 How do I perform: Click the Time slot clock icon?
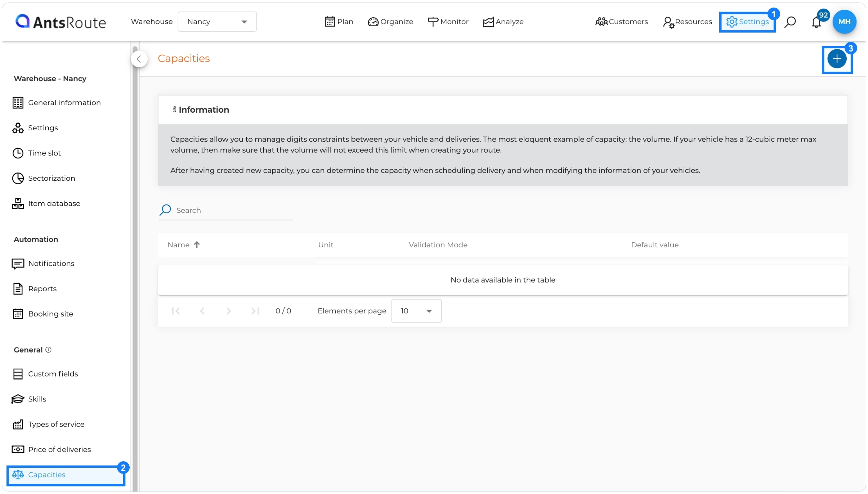pyautogui.click(x=18, y=153)
